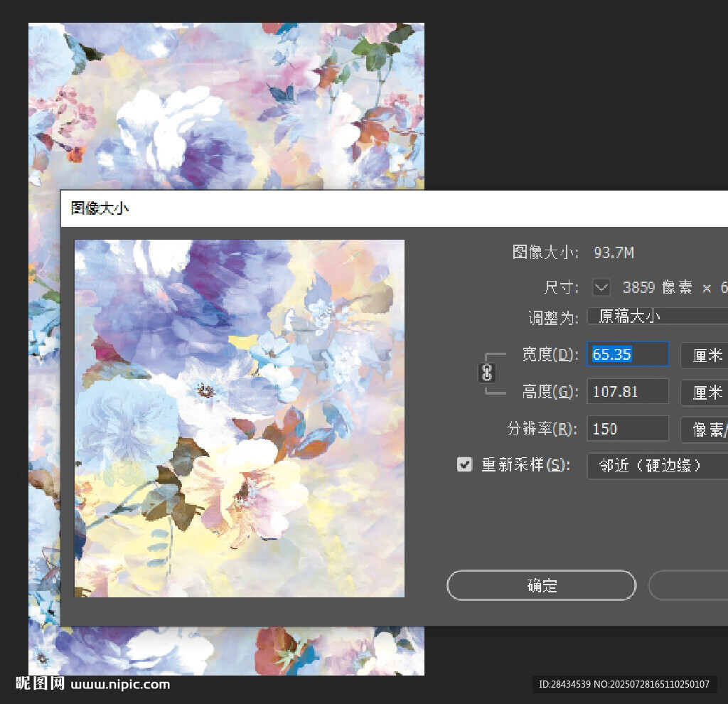The height and width of the screenshot is (704, 728).
Task: Click the 93.7M image size value
Action: [614, 252]
